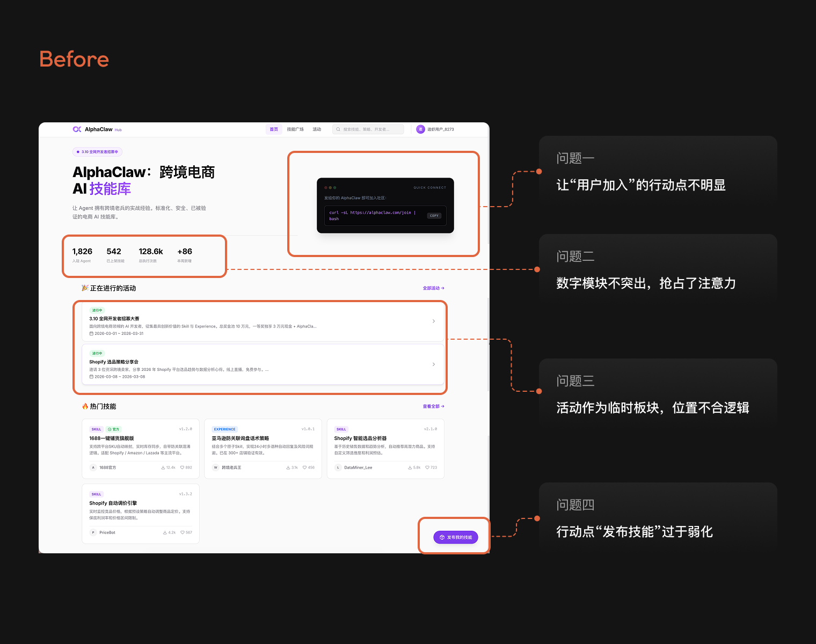Click download icon showing 4.2k

(165, 532)
